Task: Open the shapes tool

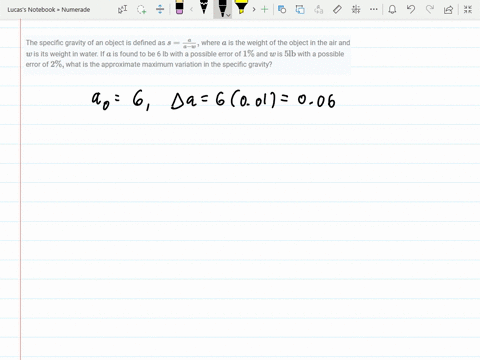Action: (282, 9)
